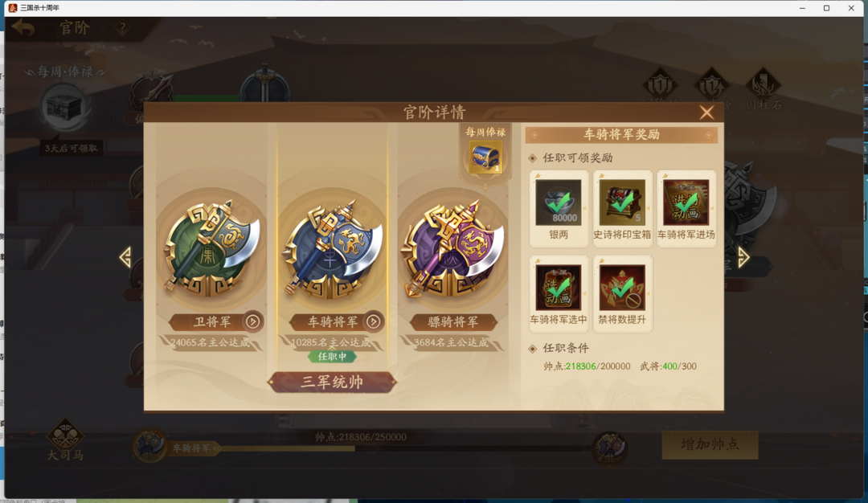
Task: Click the 禁将数提升 reward icon
Action: tap(621, 287)
